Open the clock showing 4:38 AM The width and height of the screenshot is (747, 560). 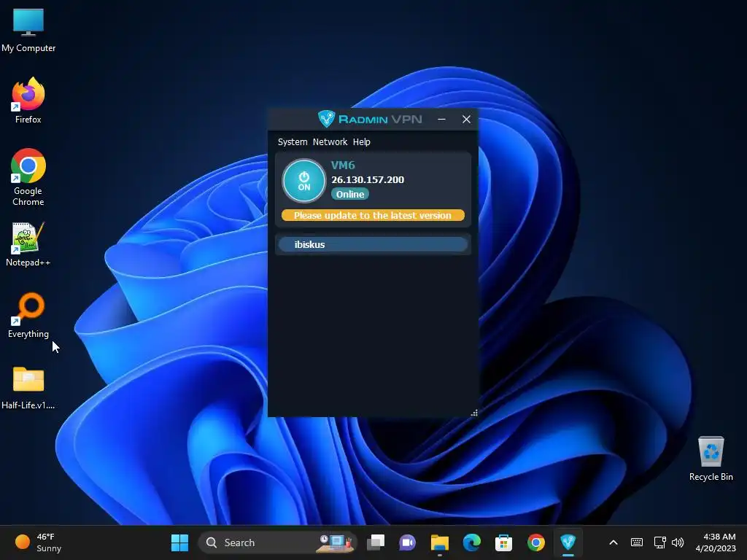716,542
